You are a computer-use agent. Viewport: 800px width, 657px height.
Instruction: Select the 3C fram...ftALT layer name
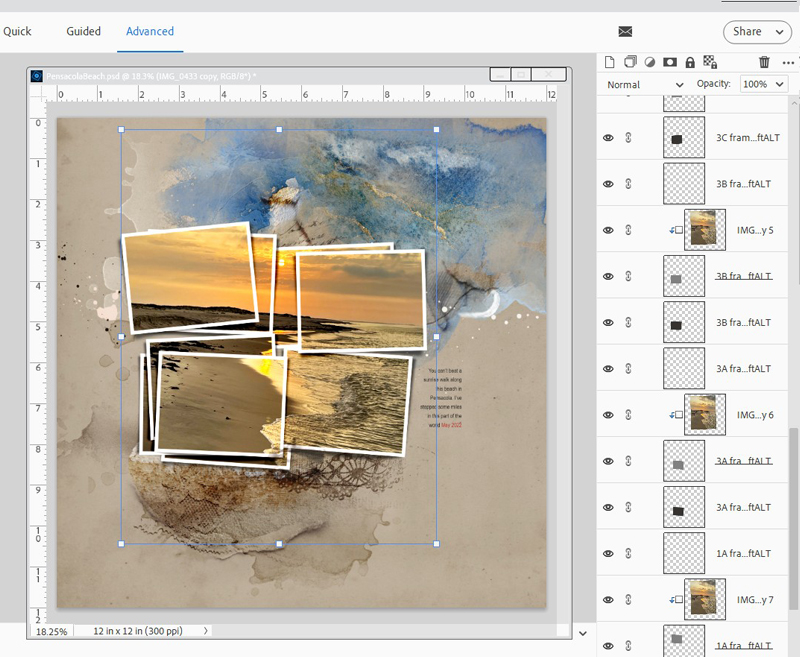click(x=747, y=138)
